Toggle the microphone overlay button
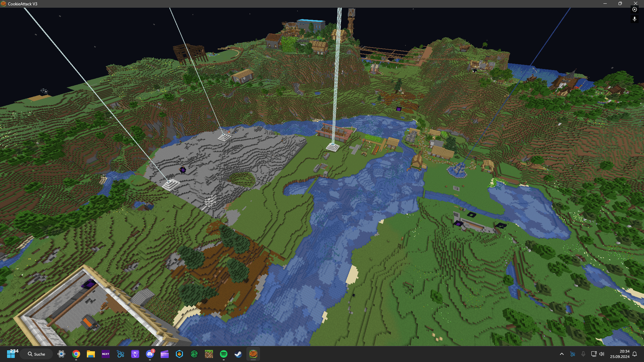644x362 pixels. click(x=634, y=19)
